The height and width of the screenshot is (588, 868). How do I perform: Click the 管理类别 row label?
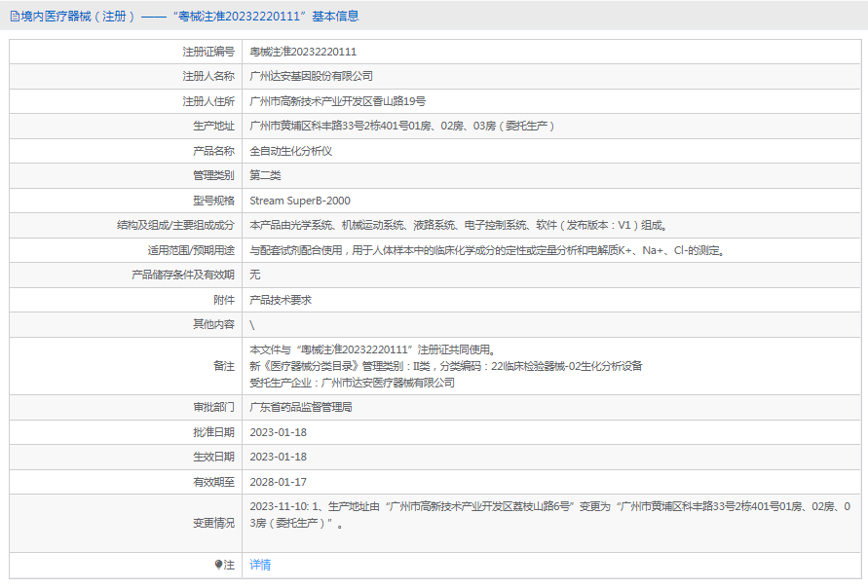pos(213,175)
